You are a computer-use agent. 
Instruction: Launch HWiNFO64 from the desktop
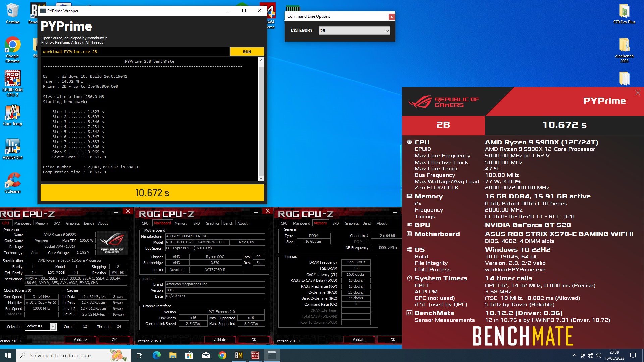13,149
